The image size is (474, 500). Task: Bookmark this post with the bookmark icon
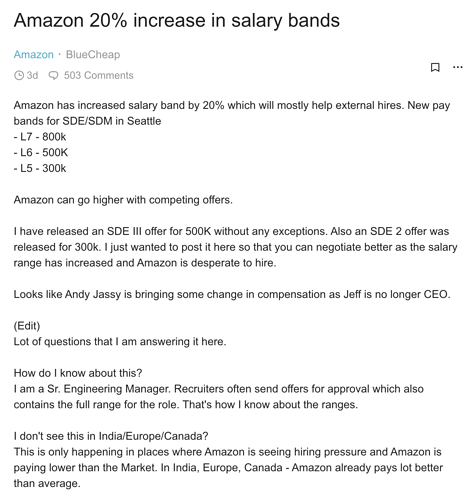(435, 67)
